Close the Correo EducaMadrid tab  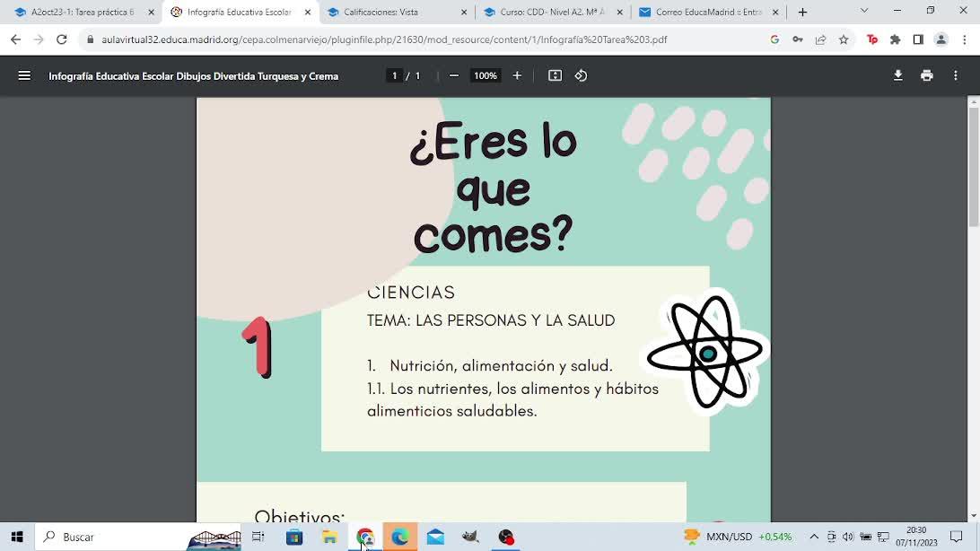point(775,12)
